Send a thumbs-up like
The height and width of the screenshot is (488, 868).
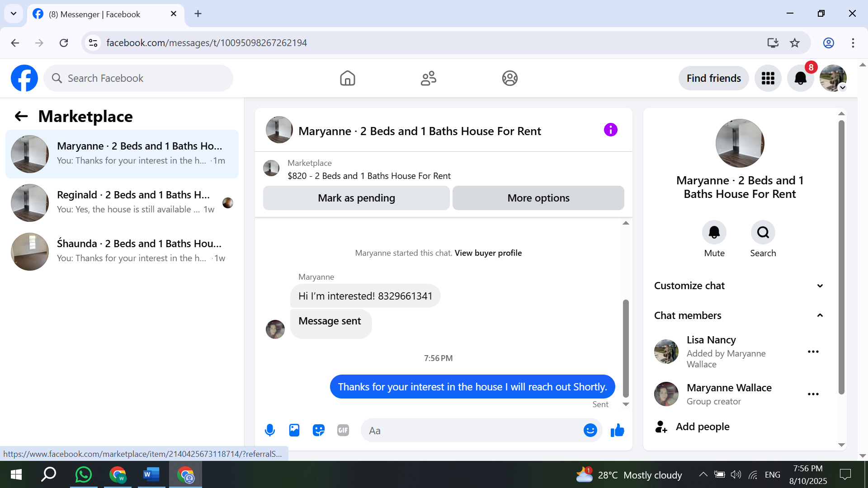[x=617, y=430]
